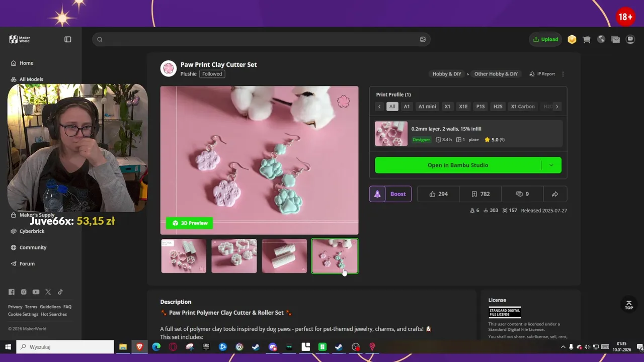Select the X1E printer filter
Image resolution: width=644 pixels, height=362 pixels.
(x=463, y=107)
